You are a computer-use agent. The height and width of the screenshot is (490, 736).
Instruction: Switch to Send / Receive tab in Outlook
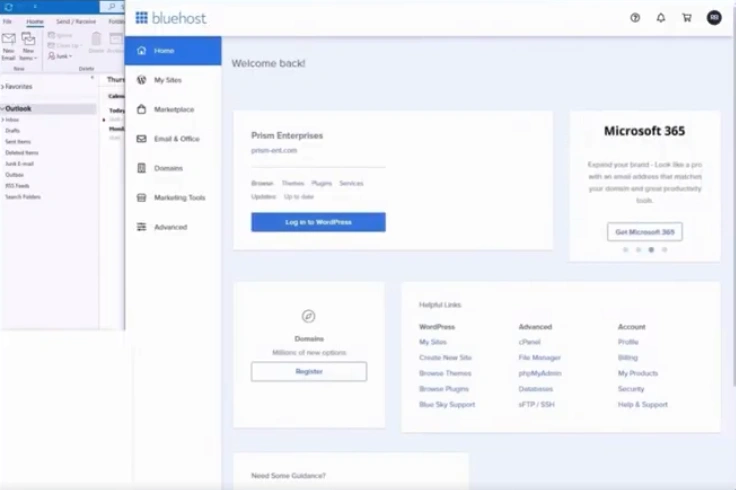(x=76, y=22)
